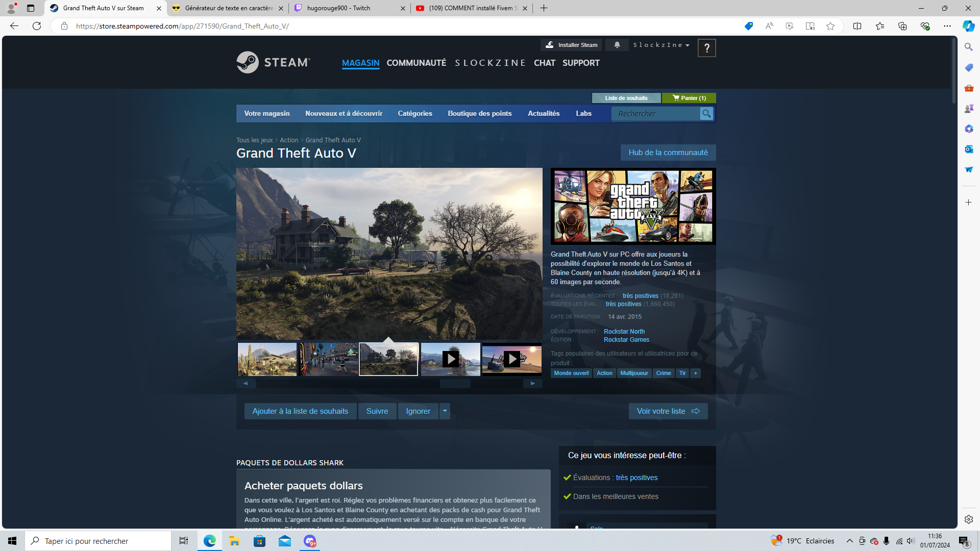Click the Suivre button
This screenshot has height=551, width=980.
[x=377, y=411]
